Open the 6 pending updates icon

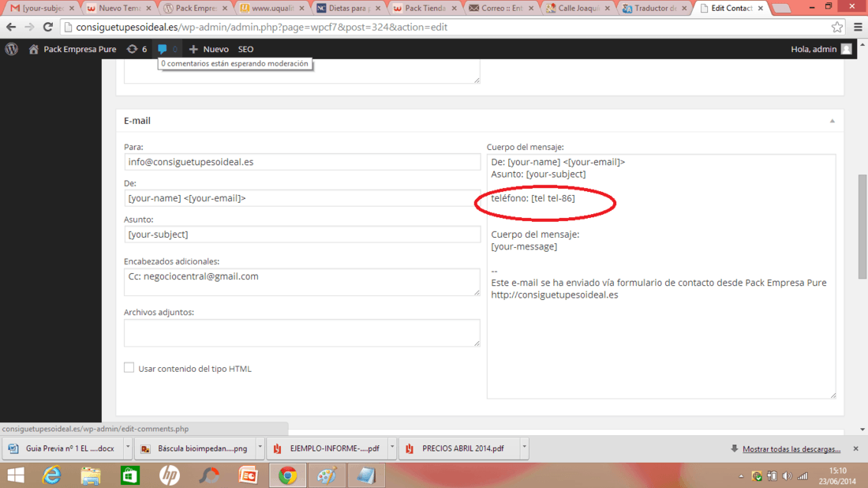click(x=137, y=49)
